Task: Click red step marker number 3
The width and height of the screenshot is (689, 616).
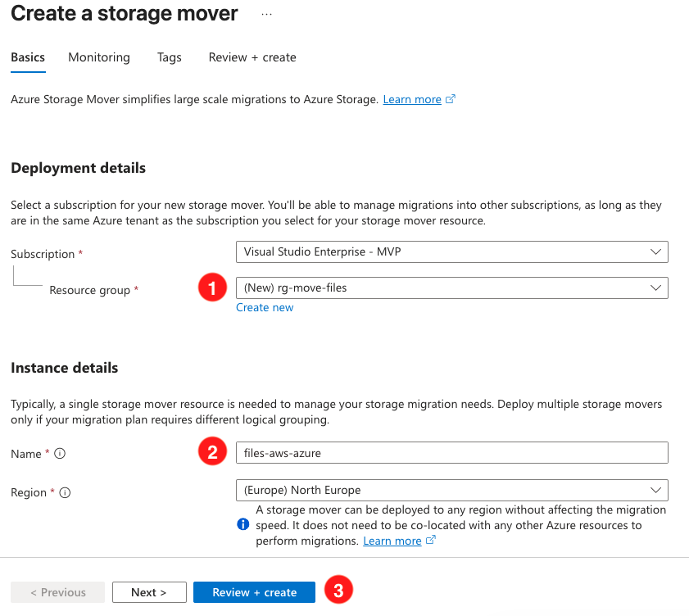Action: pos(338,591)
